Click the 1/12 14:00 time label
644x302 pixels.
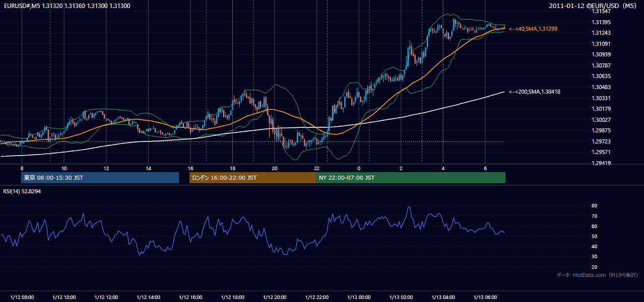tap(148, 297)
